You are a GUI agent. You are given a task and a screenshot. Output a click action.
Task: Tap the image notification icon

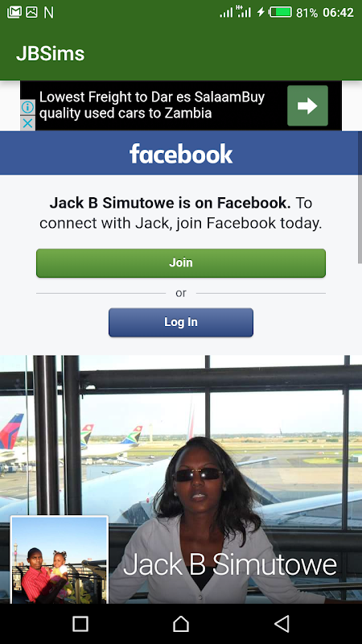[x=31, y=12]
